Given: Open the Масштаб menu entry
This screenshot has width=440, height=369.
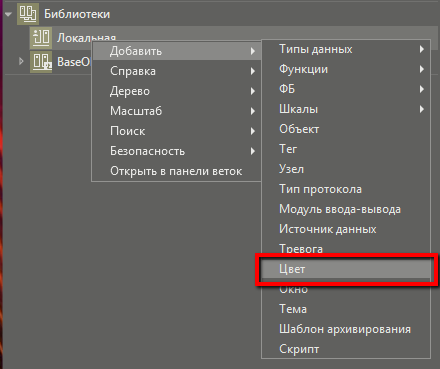Looking at the screenshot, I should pos(177,111).
